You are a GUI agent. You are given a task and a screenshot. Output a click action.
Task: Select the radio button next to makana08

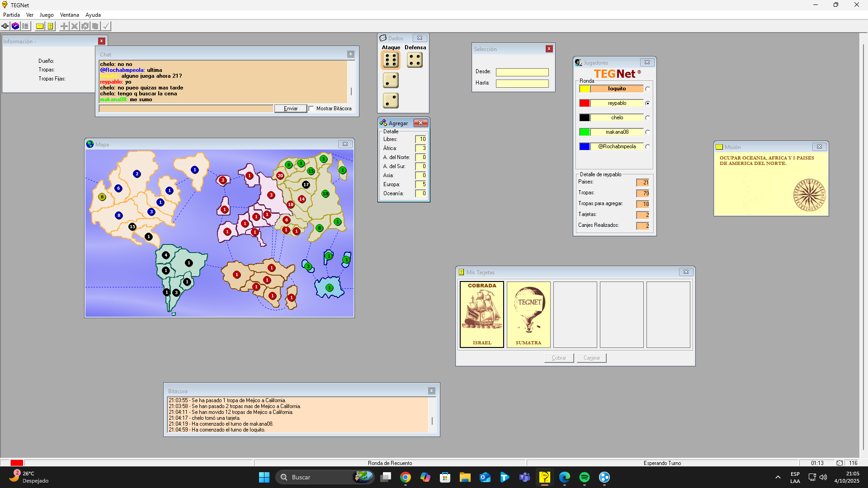pos(647,132)
